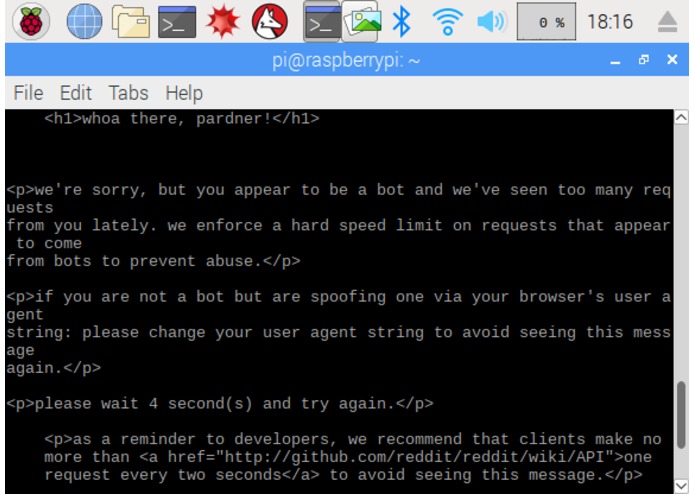Screen dimensions: 695x494
Task: Click the 18:16 clock
Action: (x=610, y=21)
